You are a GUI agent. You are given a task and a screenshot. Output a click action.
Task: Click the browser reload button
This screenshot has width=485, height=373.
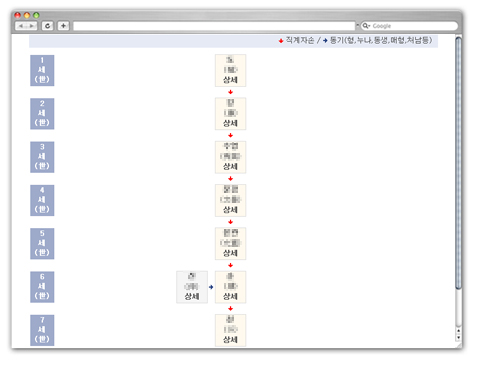click(48, 26)
